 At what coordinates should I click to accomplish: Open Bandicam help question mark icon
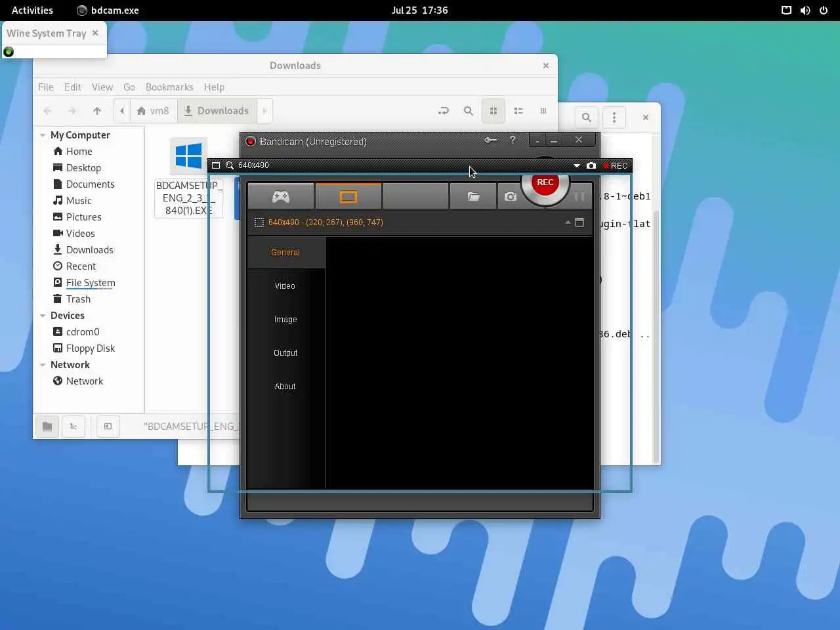tap(513, 140)
